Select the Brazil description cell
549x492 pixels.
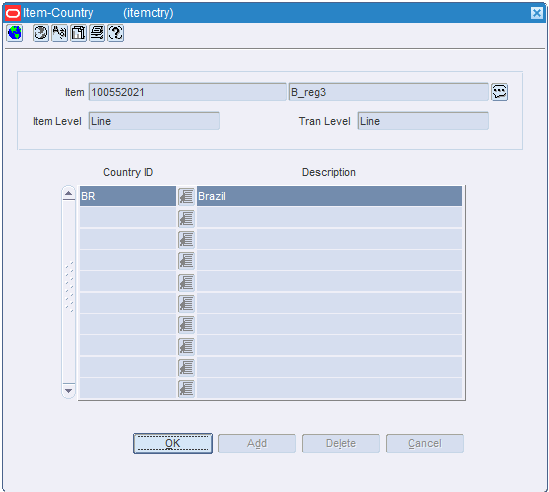click(x=329, y=196)
